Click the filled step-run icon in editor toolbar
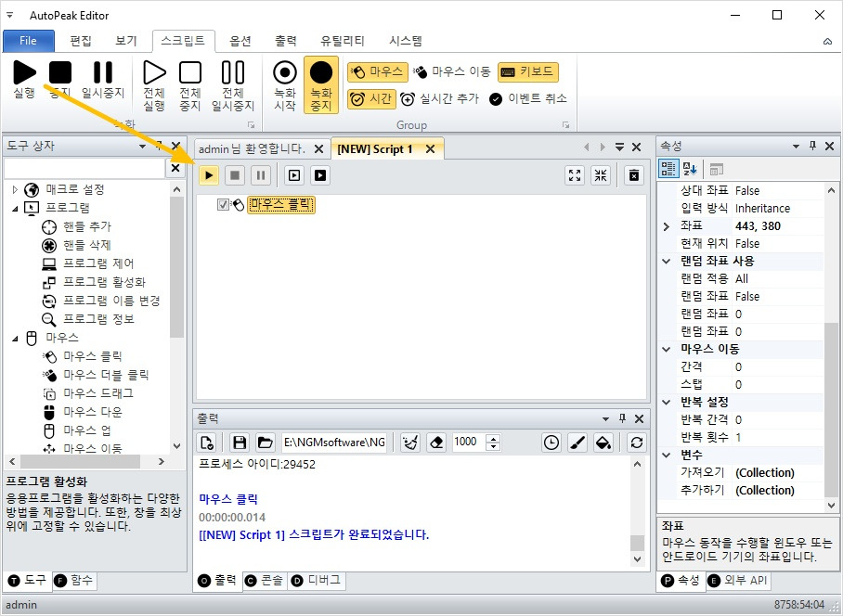This screenshot has height=616, width=843. coord(320,175)
